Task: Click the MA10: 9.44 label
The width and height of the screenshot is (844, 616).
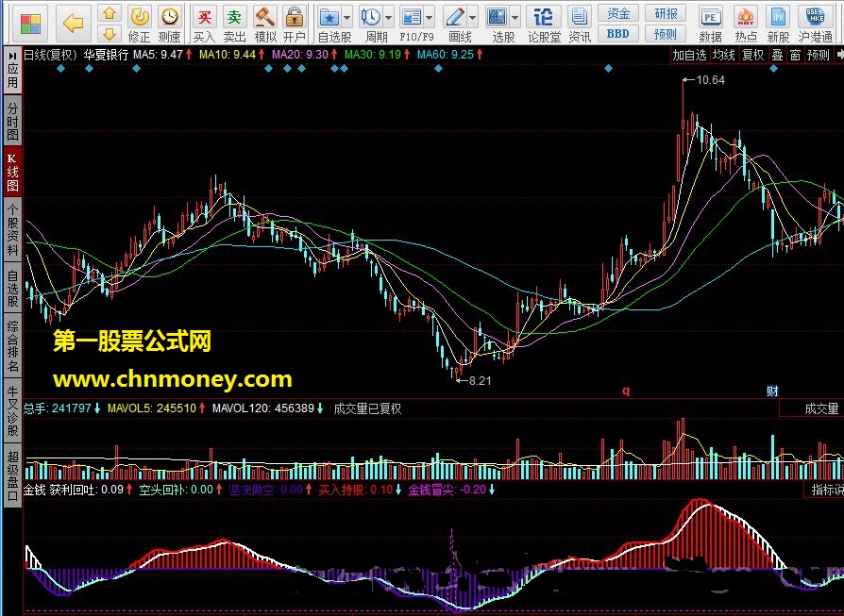Action: click(x=228, y=55)
